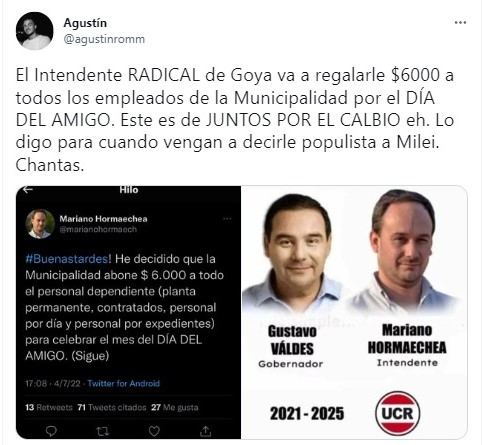The image size is (482, 445).
Task: Click the @agustinromm handle
Action: (x=104, y=39)
